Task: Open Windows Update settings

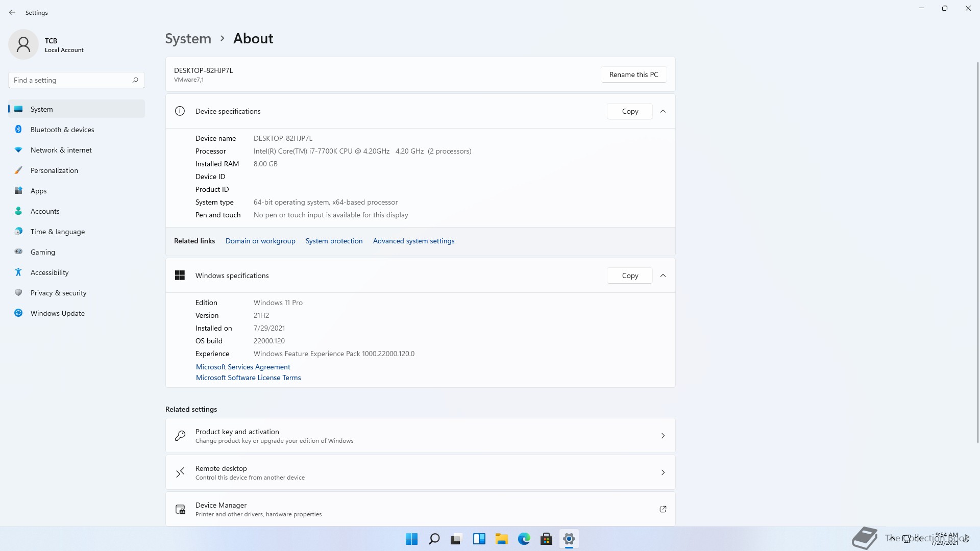Action: 77,313
